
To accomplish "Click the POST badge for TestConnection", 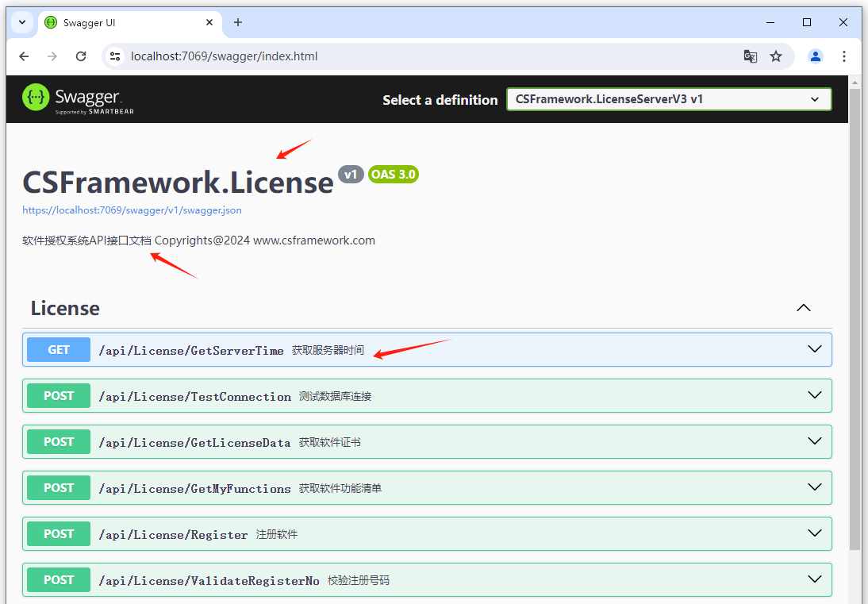I will coord(59,396).
